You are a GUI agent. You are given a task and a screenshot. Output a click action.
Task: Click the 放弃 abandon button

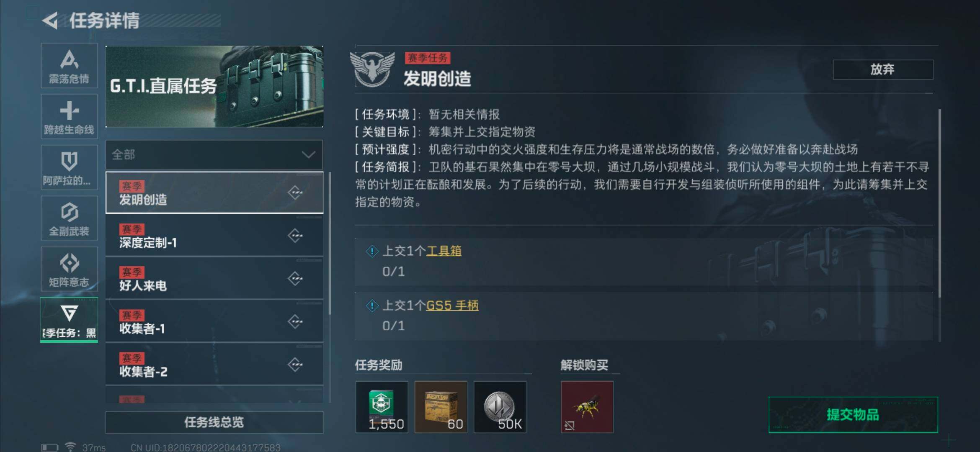[x=883, y=69]
